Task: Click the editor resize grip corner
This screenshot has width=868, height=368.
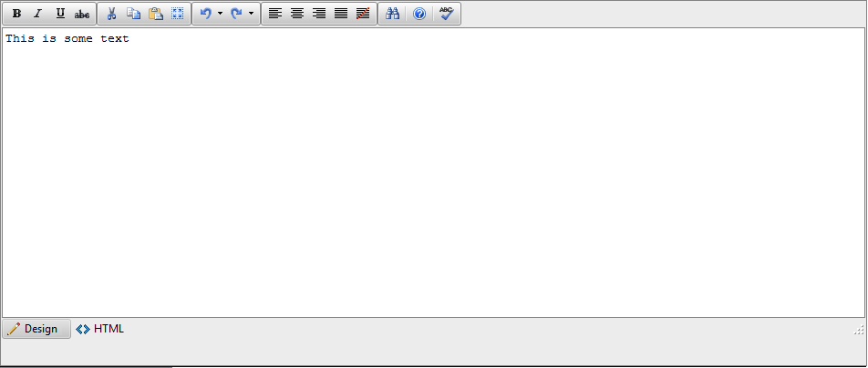Action: (859, 331)
